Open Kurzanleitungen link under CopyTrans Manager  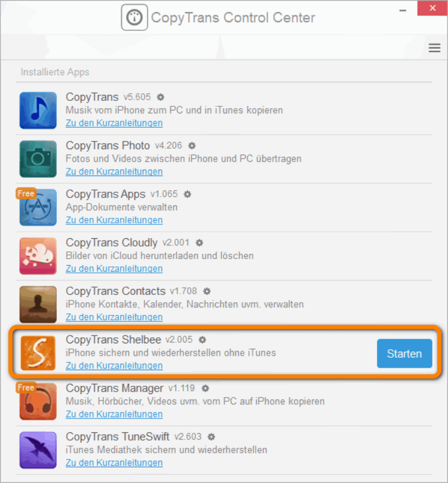pos(113,414)
